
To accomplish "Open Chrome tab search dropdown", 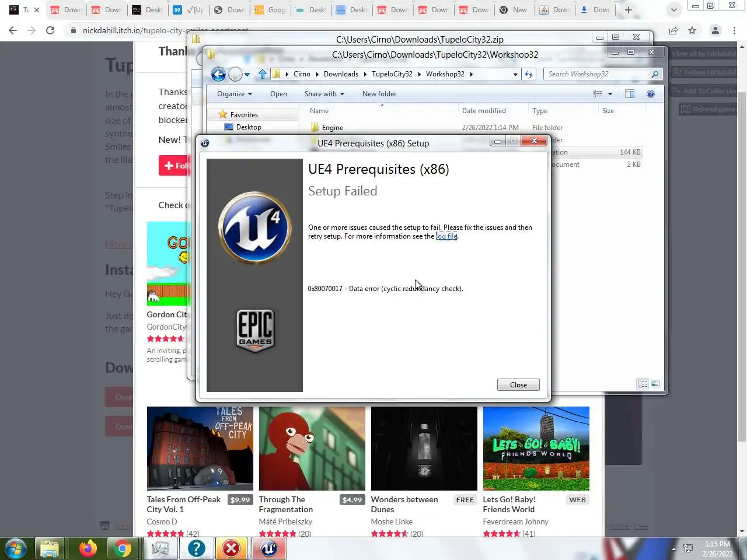I will [x=673, y=10].
